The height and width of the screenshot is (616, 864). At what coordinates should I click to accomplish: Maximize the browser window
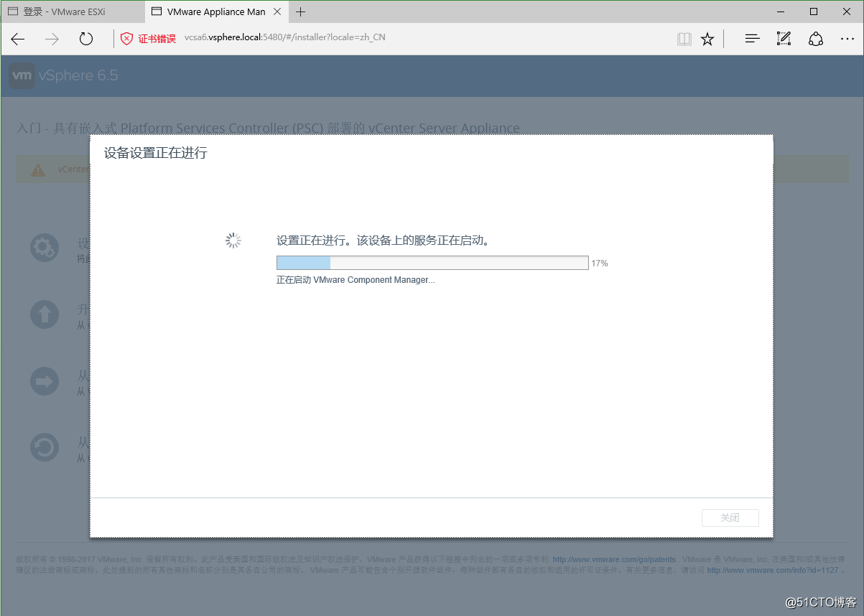pos(814,11)
